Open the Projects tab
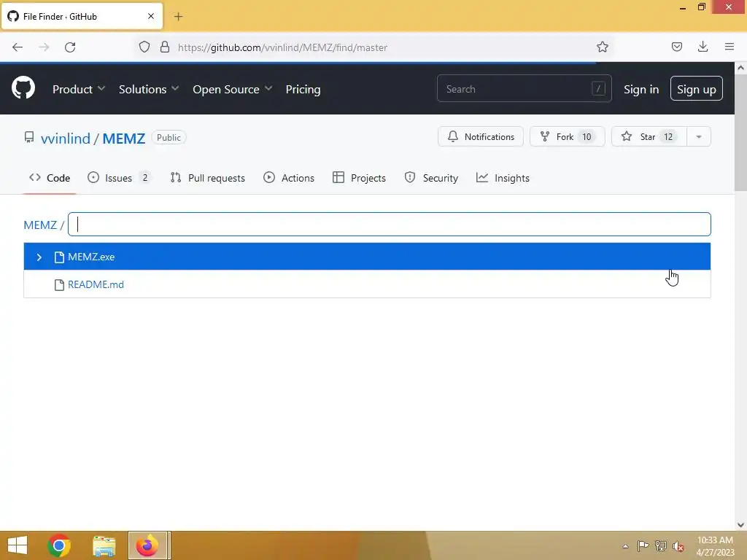The width and height of the screenshot is (747, 560). point(359,178)
